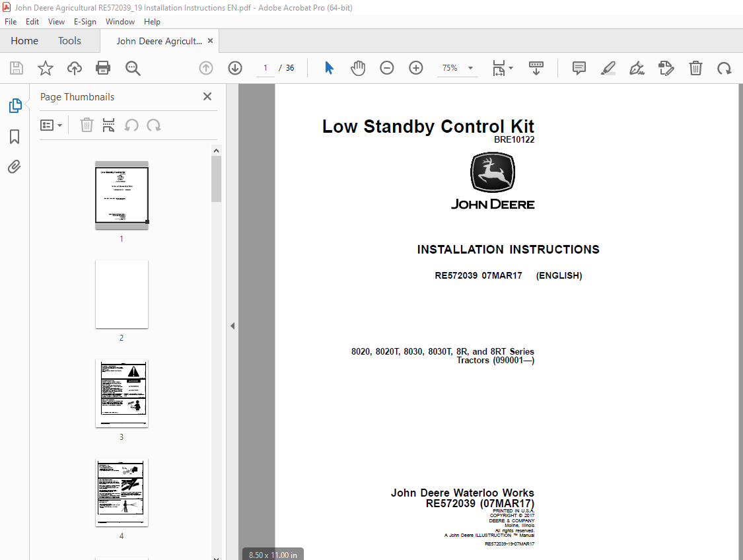Click the 8.50 x 11.00 in size label
Viewport: 743px width, 560px height.
pyautogui.click(x=273, y=555)
